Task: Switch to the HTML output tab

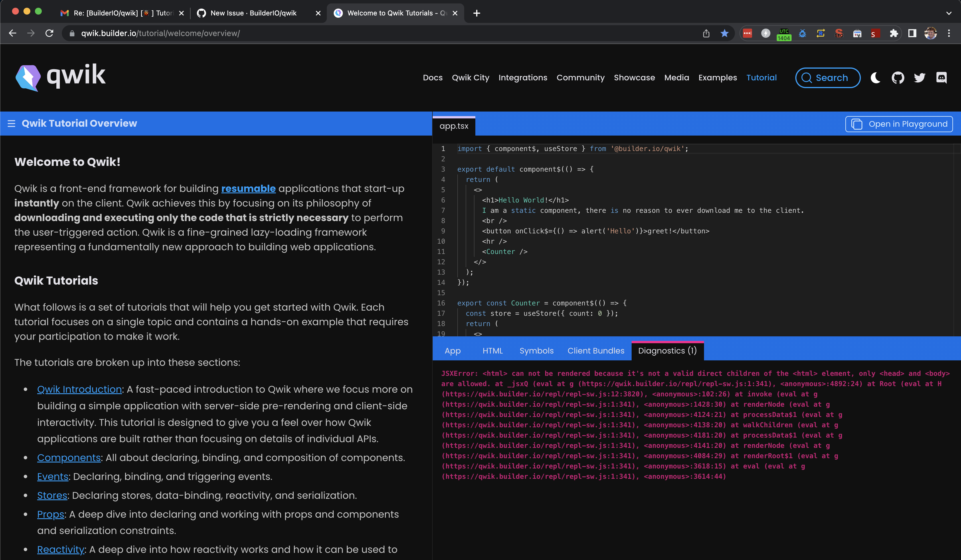Action: pos(492,351)
